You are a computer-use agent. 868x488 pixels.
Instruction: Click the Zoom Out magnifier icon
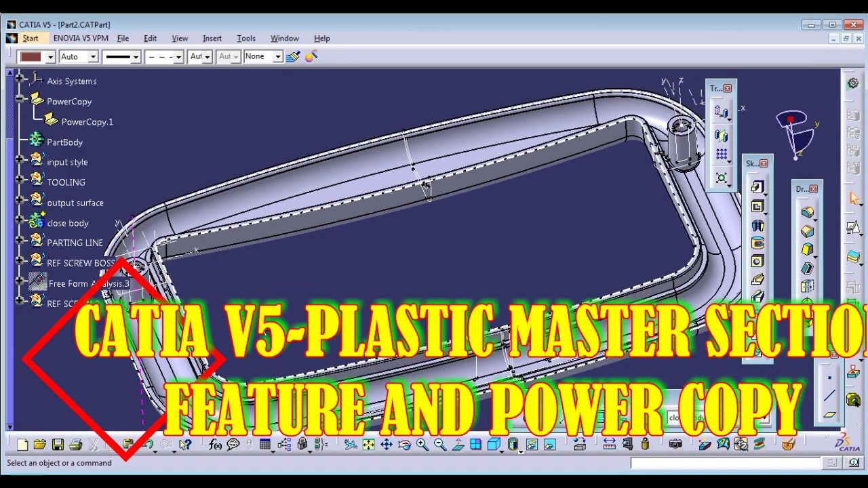(x=440, y=445)
